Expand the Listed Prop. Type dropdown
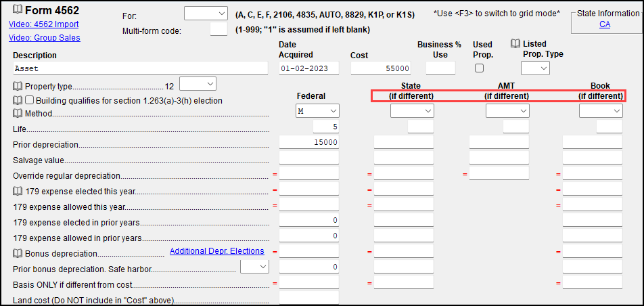Image resolution: width=644 pixels, height=306 pixels. [535, 68]
